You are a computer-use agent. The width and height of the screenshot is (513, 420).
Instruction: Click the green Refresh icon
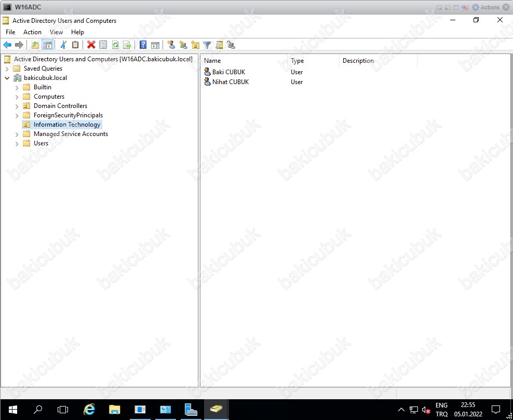(x=115, y=45)
